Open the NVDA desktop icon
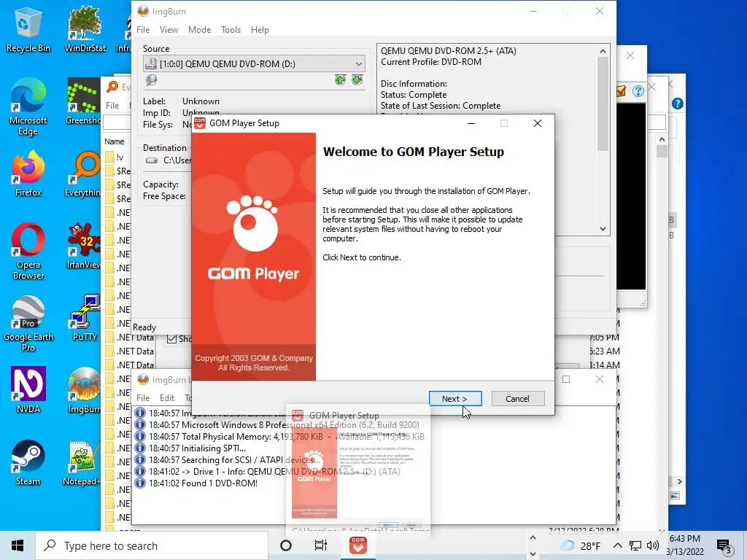Screen dimensions: 747x560 [x=28, y=391]
